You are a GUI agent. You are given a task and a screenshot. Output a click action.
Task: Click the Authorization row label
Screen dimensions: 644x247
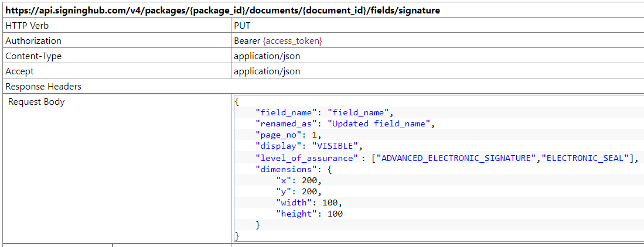[x=33, y=41]
